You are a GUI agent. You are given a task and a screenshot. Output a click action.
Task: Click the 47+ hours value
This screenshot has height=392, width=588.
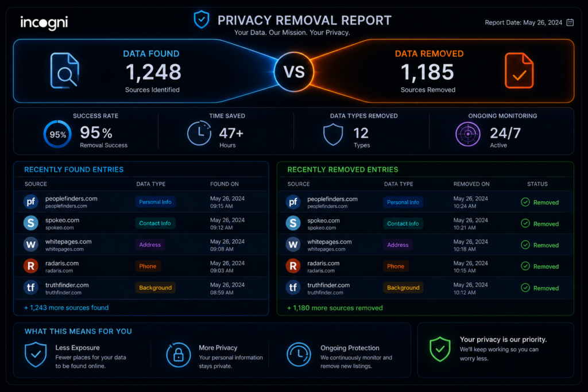click(x=231, y=133)
